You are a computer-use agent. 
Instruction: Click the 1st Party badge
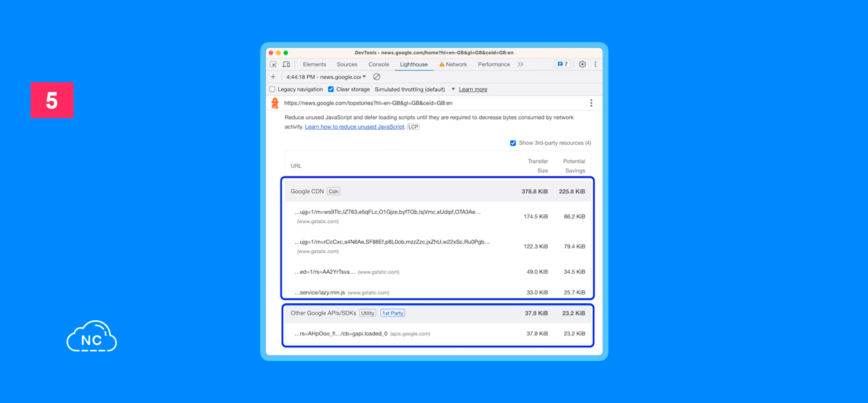pos(393,313)
